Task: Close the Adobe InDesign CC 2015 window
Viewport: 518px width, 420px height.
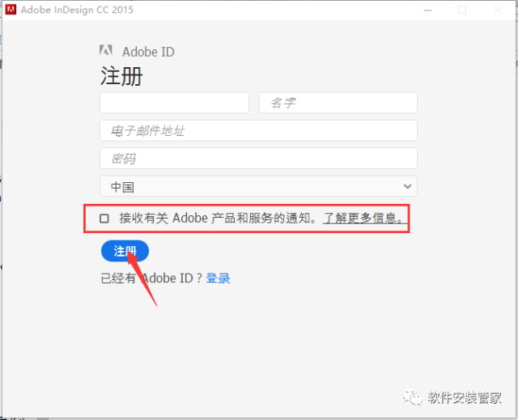Action: (499, 10)
